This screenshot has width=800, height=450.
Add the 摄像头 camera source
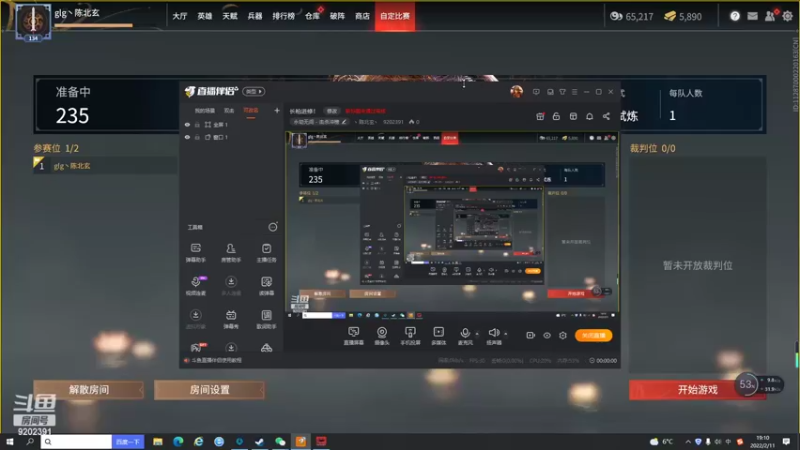[x=382, y=336]
